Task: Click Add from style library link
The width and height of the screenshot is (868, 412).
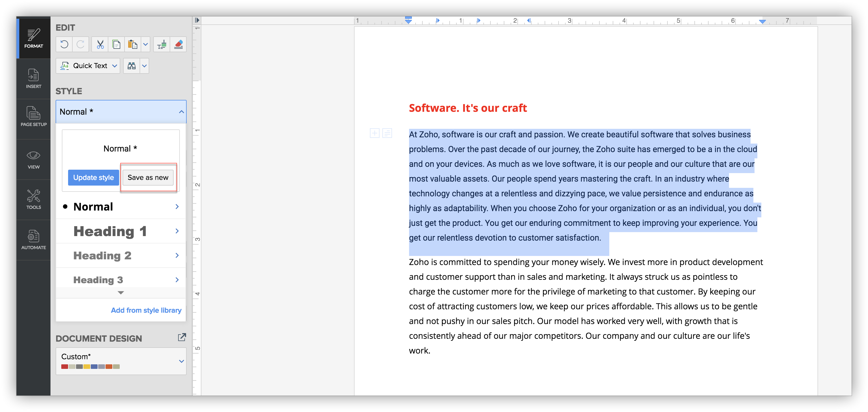Action: pyautogui.click(x=146, y=310)
